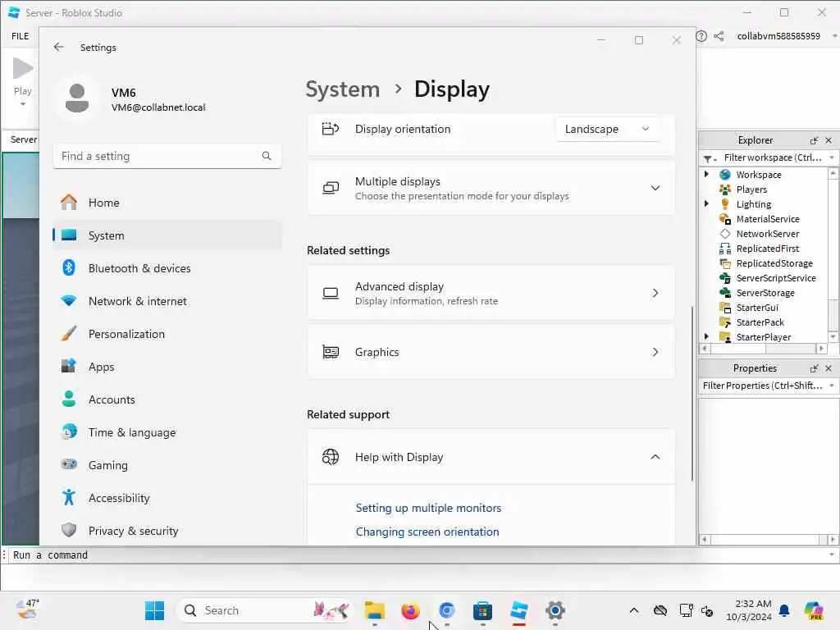The image size is (840, 630).
Task: Select the System sidebar entry
Action: pyautogui.click(x=167, y=235)
